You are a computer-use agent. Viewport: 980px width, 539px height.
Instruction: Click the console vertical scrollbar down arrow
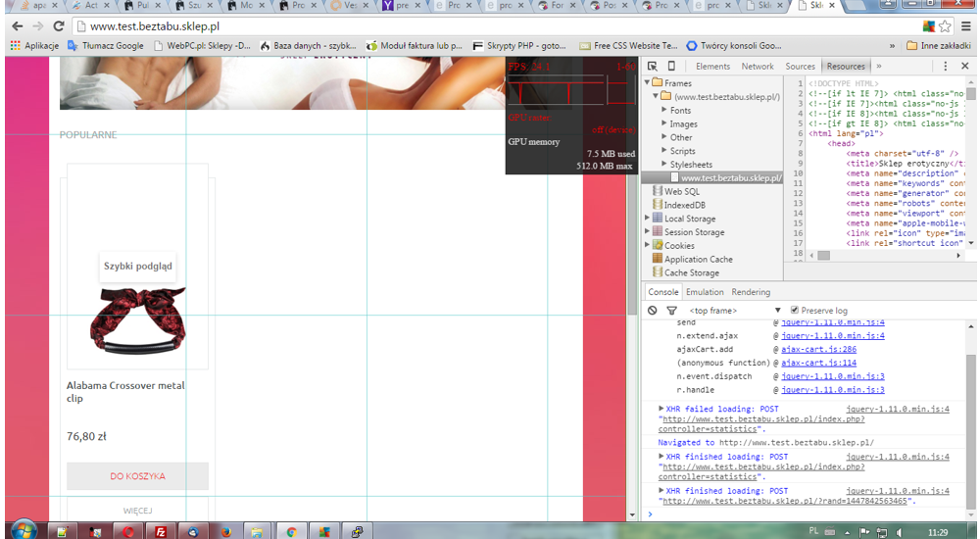[x=972, y=514]
